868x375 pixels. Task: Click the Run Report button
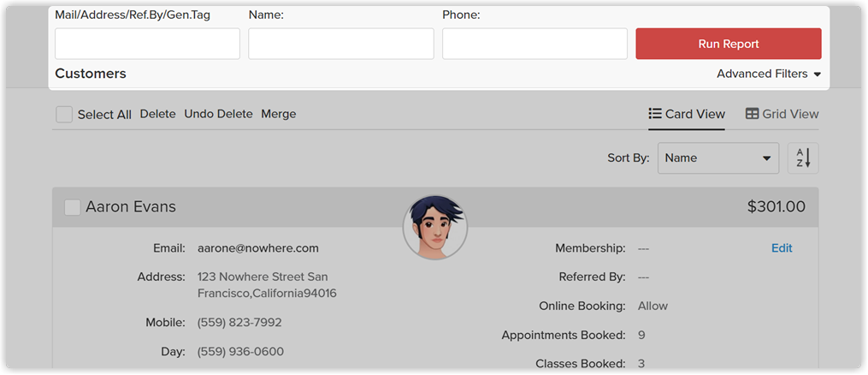click(x=728, y=44)
